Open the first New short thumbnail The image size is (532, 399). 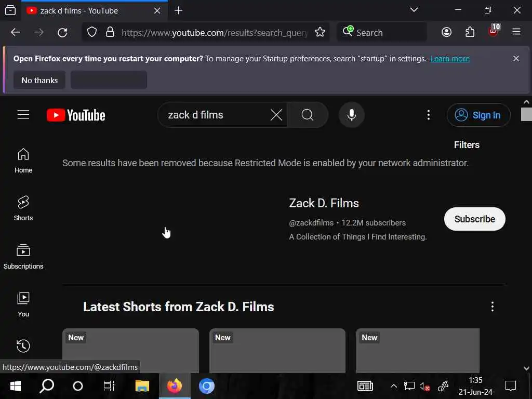tap(130, 351)
